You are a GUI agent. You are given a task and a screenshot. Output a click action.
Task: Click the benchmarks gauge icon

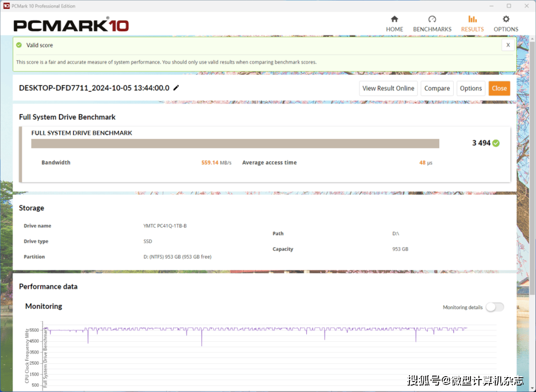432,19
